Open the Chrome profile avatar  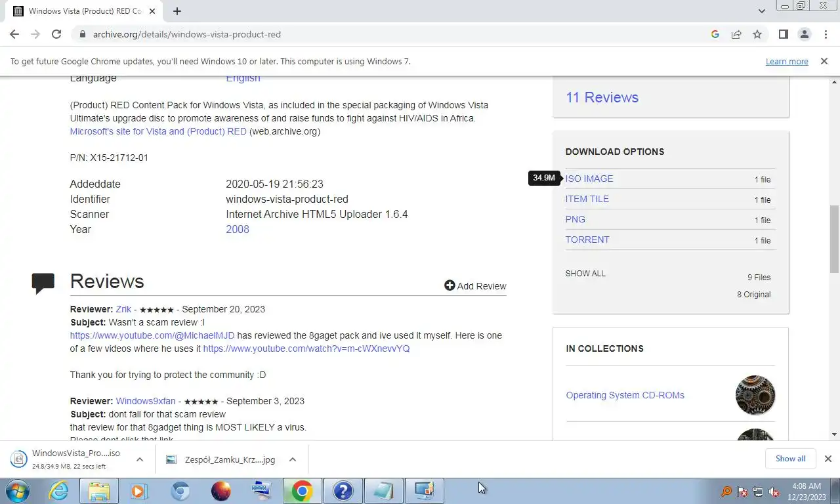[804, 34]
